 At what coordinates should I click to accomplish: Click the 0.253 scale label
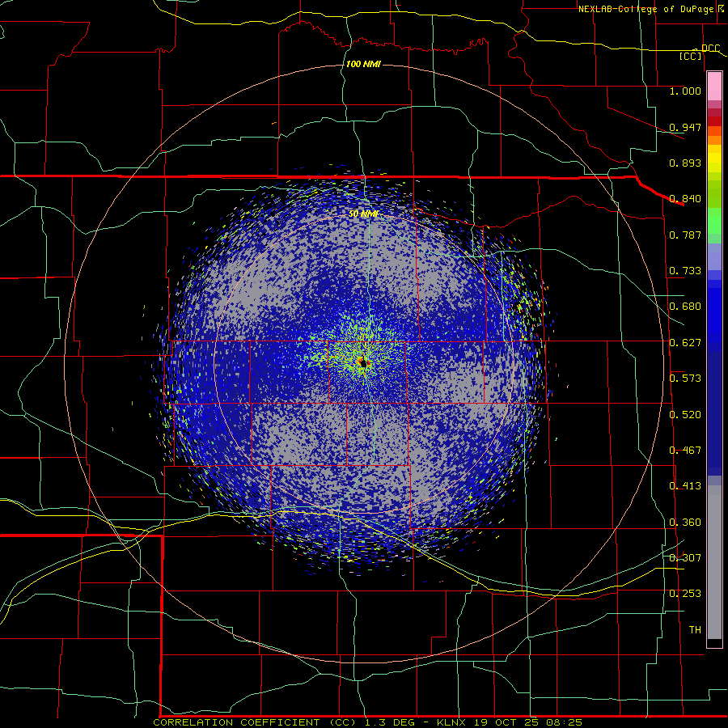coord(685,594)
